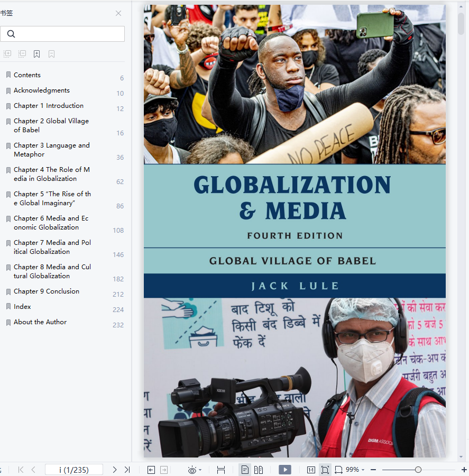Toggle fit page button

click(x=325, y=470)
